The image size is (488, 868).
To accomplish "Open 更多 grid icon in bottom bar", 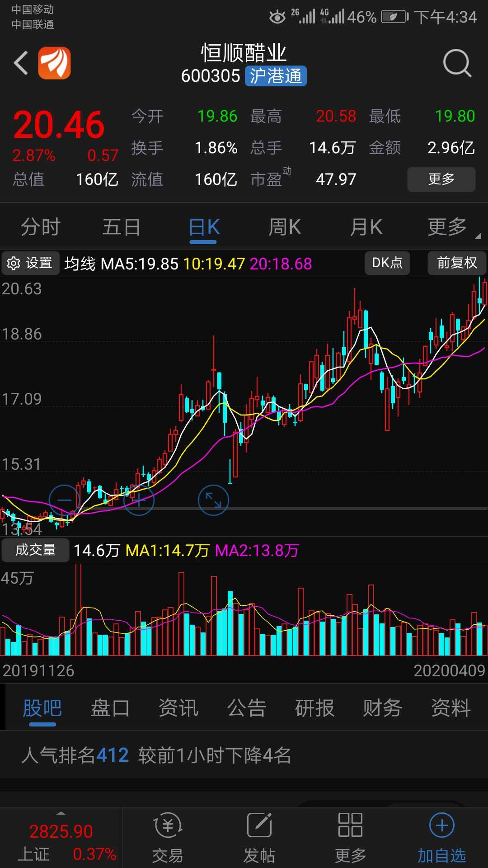I will point(350,837).
